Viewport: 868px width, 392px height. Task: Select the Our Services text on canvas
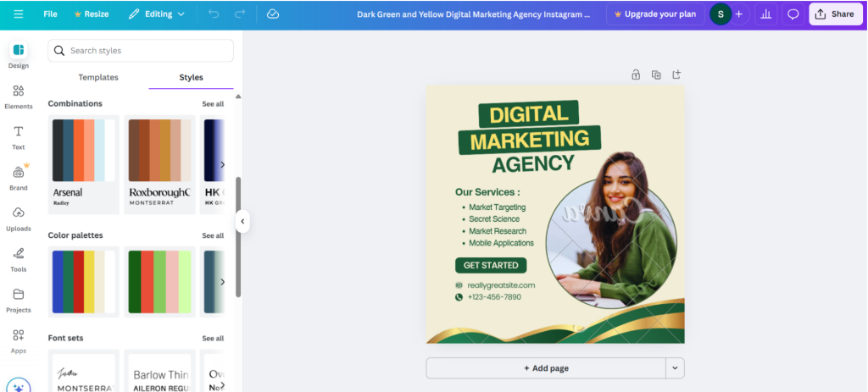pyautogui.click(x=487, y=192)
